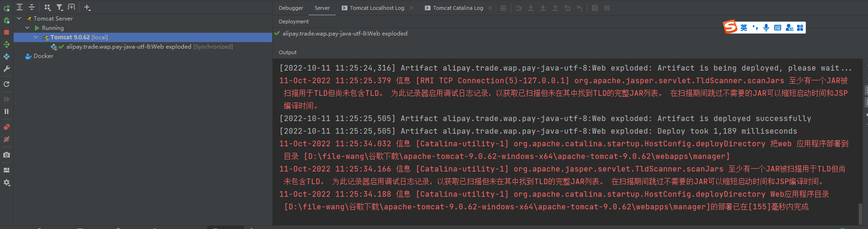Click the Resume Program icon
This screenshot has width=868, height=229.
pyautogui.click(x=7, y=99)
